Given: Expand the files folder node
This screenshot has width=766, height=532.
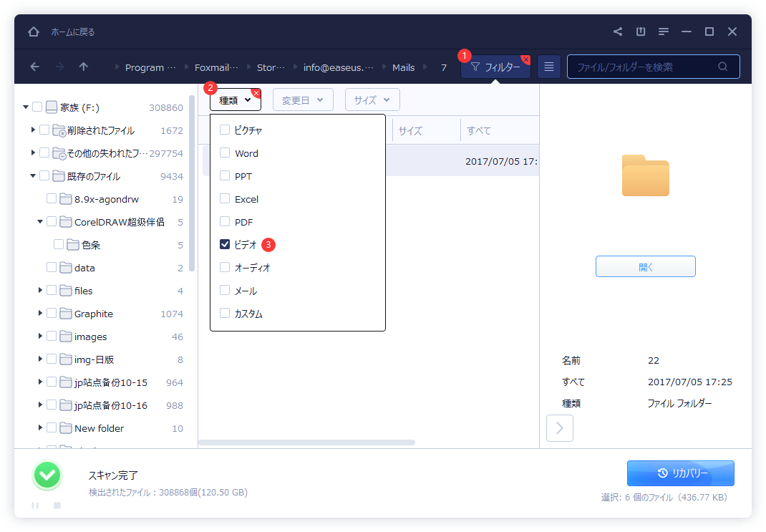Looking at the screenshot, I should click(x=40, y=290).
